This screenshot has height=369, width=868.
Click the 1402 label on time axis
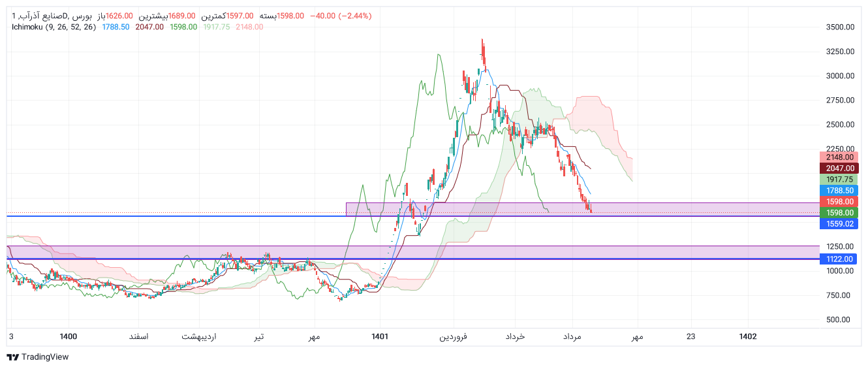(x=748, y=336)
